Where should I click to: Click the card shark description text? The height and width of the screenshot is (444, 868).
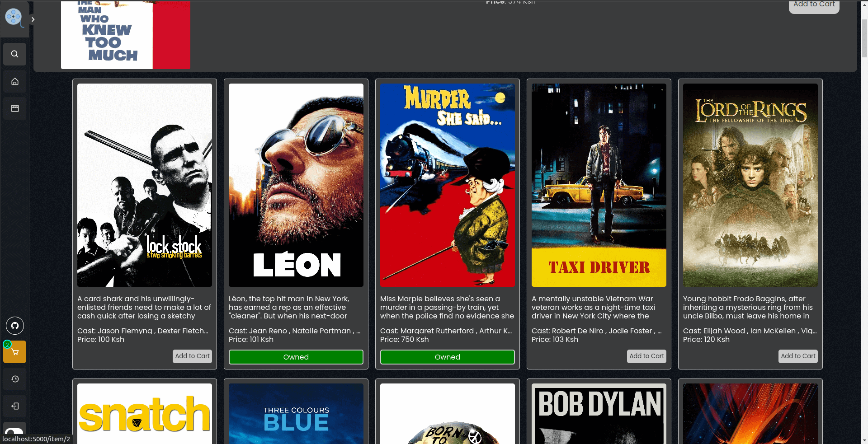[144, 307]
